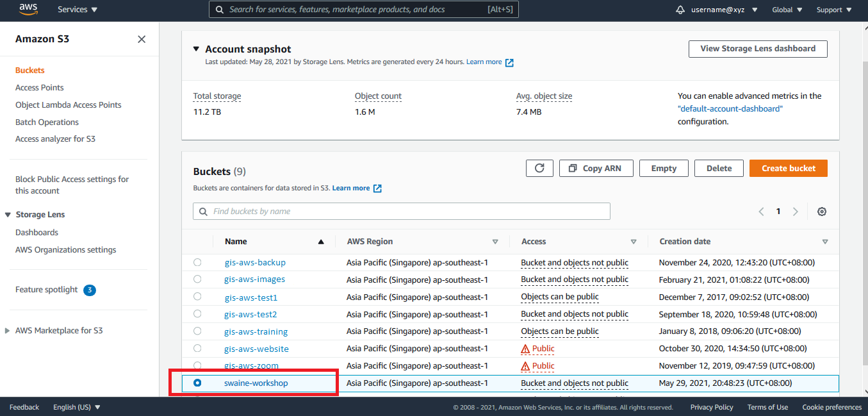Click the swaine-workshop bucket radio button
868x416 pixels.
(x=197, y=383)
